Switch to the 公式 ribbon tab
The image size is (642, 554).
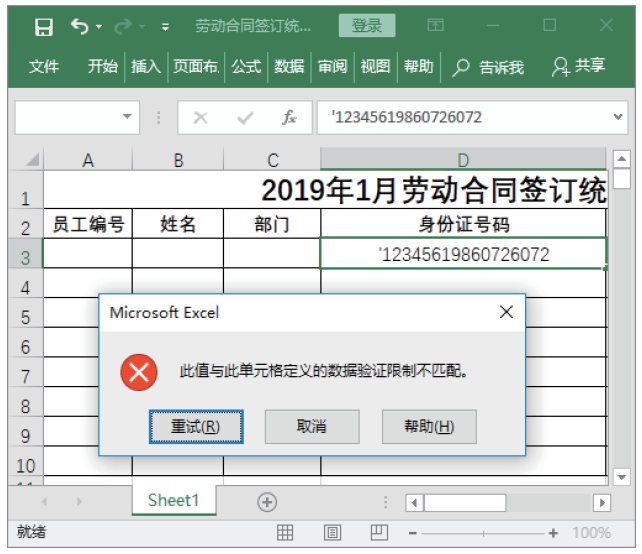click(246, 66)
